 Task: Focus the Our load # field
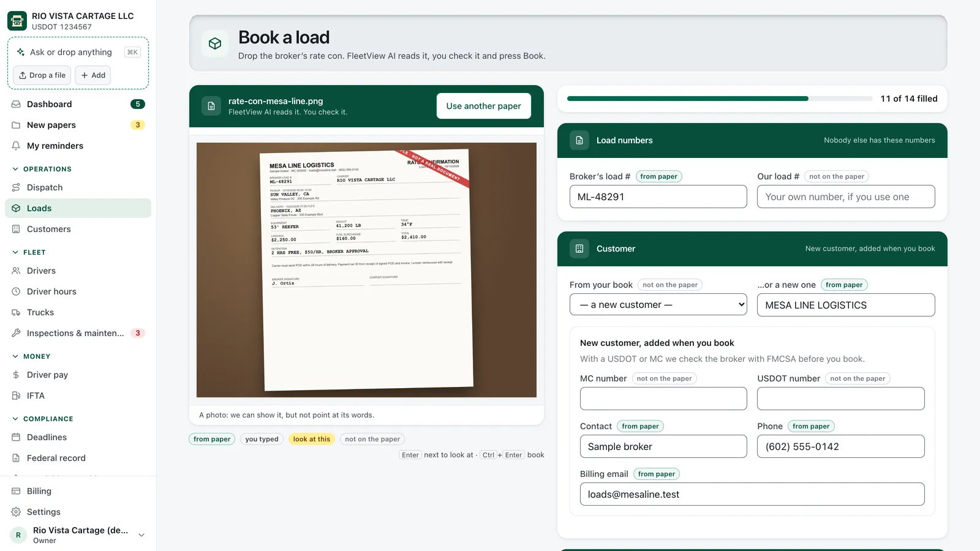[846, 197]
